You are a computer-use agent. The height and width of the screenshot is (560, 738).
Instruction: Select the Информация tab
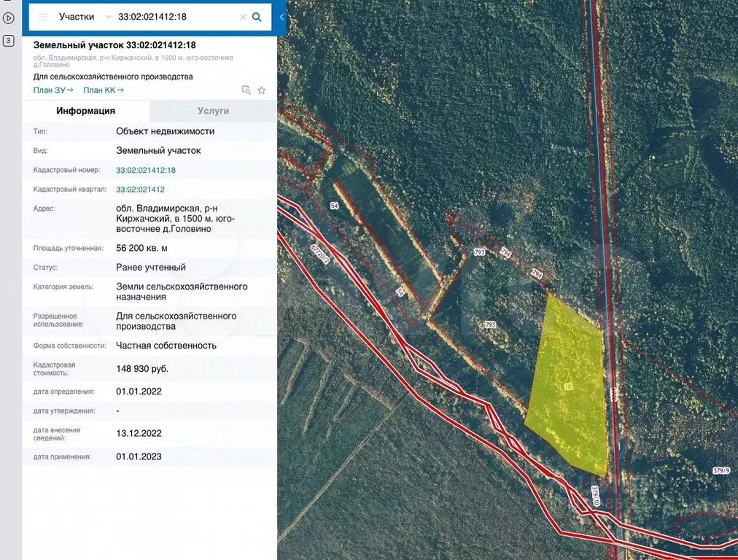(x=86, y=111)
